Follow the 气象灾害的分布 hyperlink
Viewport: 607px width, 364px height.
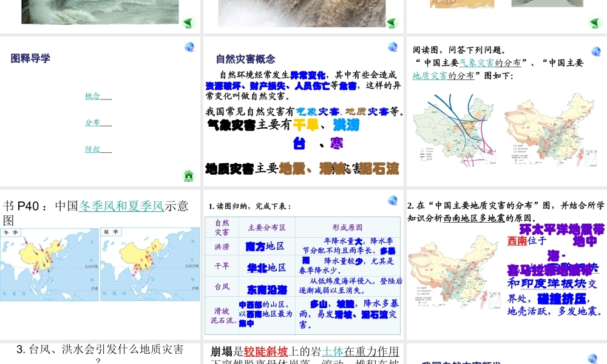490,62
